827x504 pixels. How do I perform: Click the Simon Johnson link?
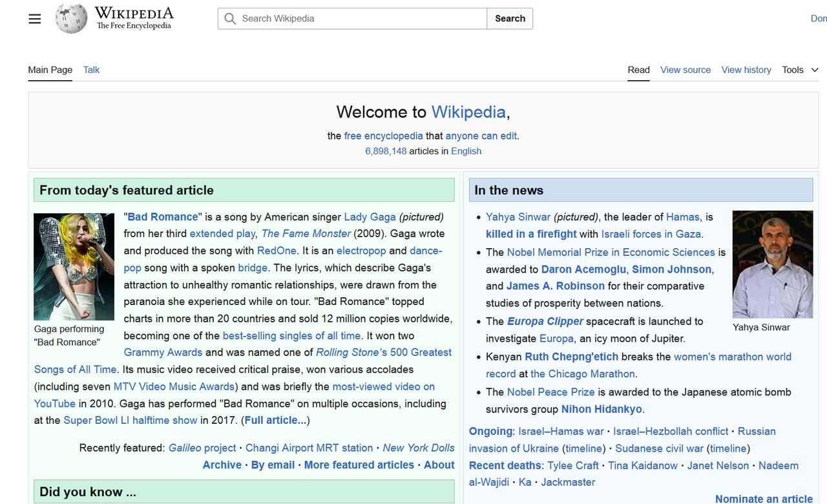[672, 269]
